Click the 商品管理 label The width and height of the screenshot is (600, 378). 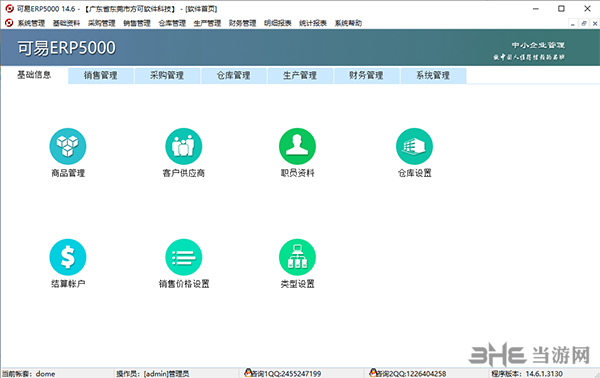click(68, 173)
